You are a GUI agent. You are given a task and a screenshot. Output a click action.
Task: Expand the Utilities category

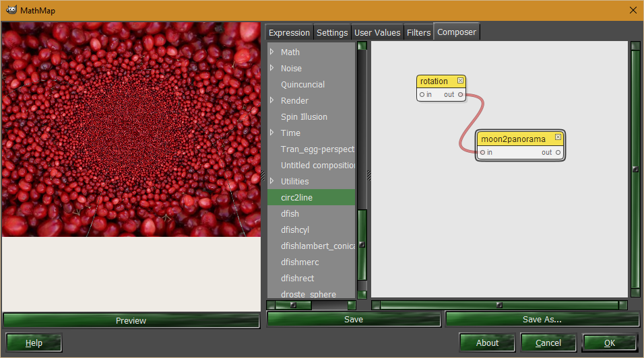click(x=272, y=181)
